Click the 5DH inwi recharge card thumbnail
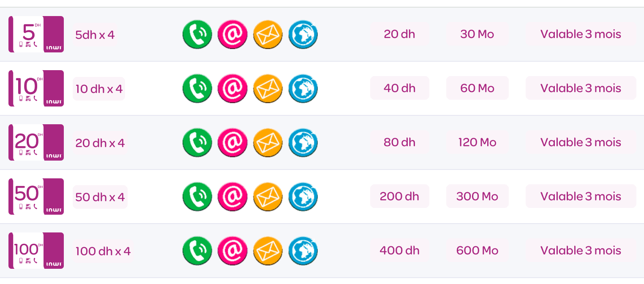This screenshot has height=284, width=644. 36,34
